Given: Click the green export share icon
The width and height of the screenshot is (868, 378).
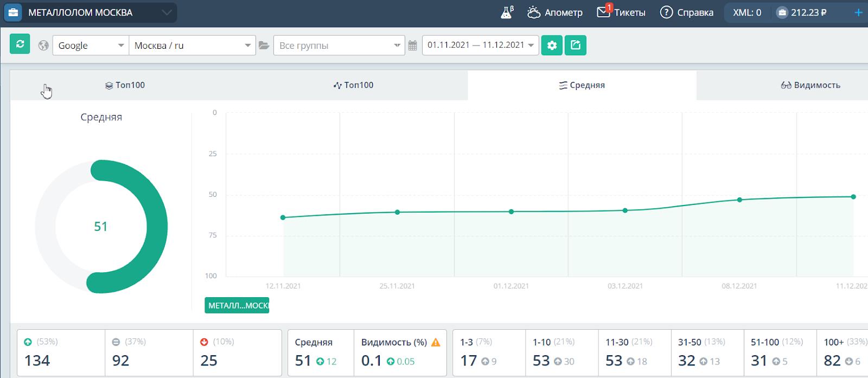Looking at the screenshot, I should pos(576,45).
